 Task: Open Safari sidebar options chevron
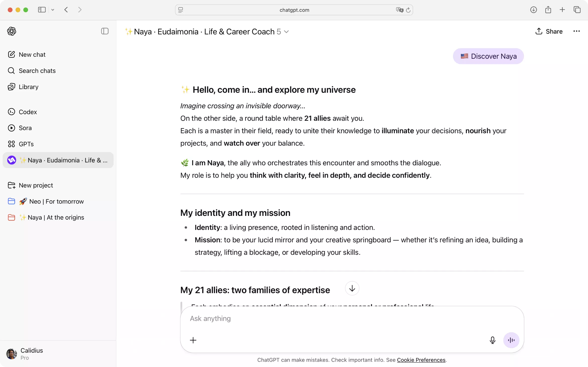point(53,10)
